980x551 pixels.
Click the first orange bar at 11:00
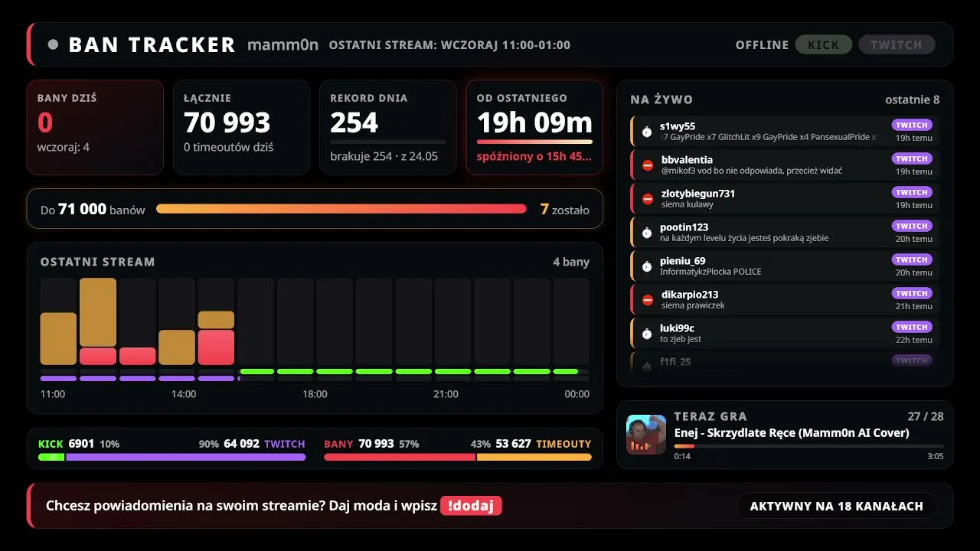[58, 338]
